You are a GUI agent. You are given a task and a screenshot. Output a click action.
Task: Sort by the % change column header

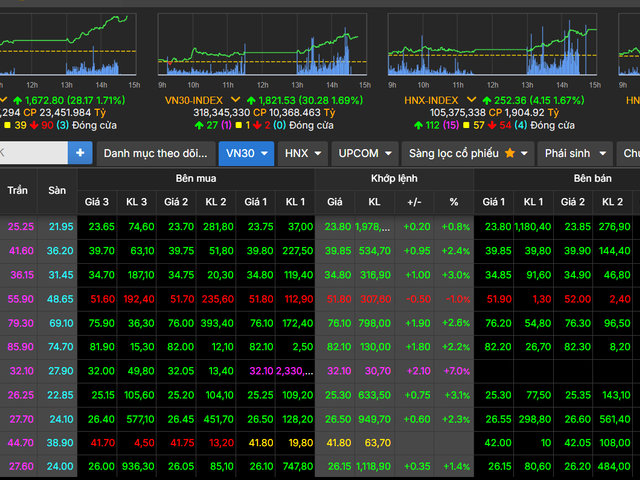(453, 202)
